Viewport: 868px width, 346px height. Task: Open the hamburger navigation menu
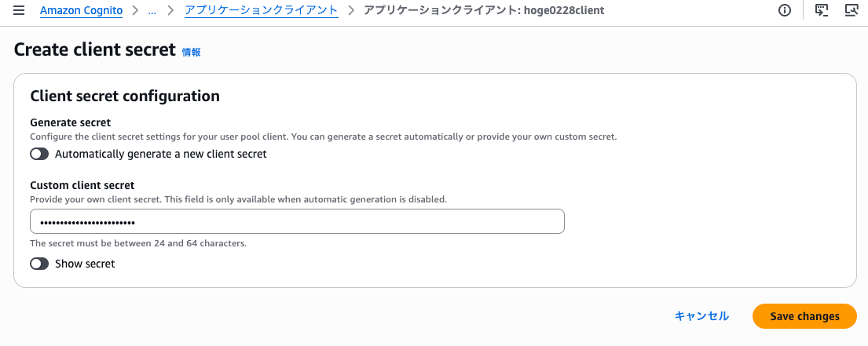(x=19, y=11)
